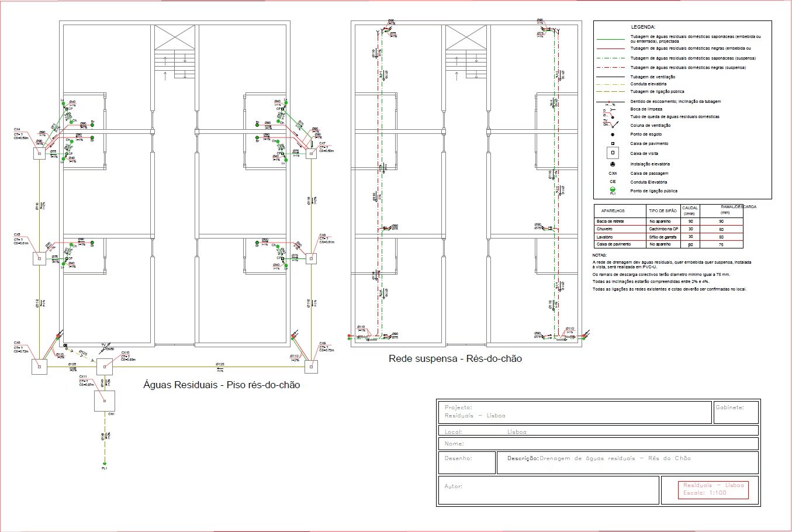Select the CX7 inspection chamber box
The width and height of the screenshot is (792, 532).
pyautogui.click(x=312, y=153)
